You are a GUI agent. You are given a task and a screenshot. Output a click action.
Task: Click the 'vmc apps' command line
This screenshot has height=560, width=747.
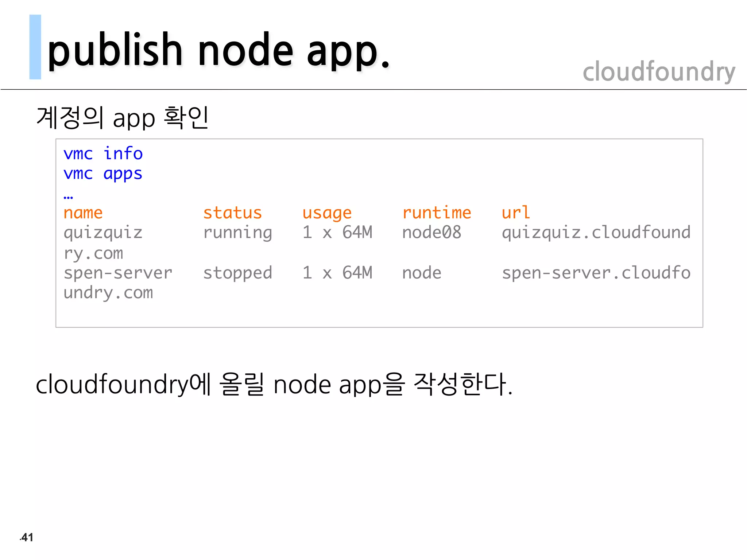(103, 174)
